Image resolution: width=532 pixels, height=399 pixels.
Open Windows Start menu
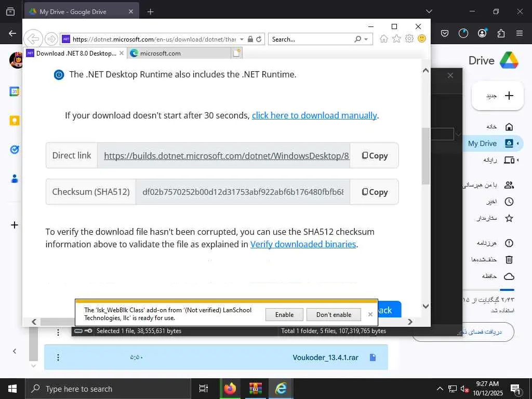[12, 389]
